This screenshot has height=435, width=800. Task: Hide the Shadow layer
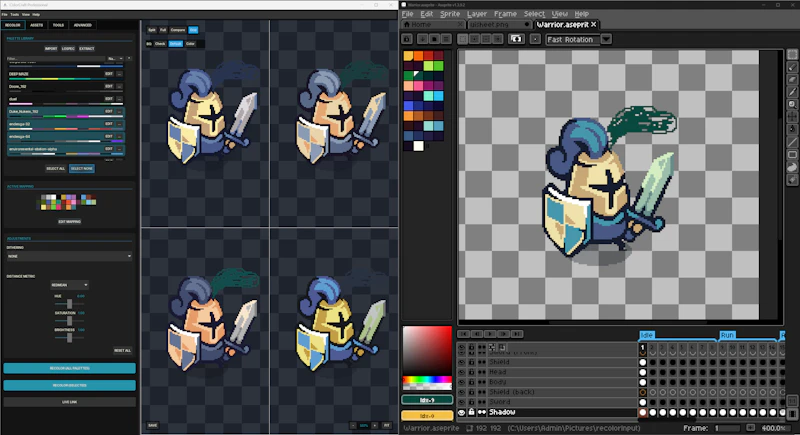tap(462, 412)
